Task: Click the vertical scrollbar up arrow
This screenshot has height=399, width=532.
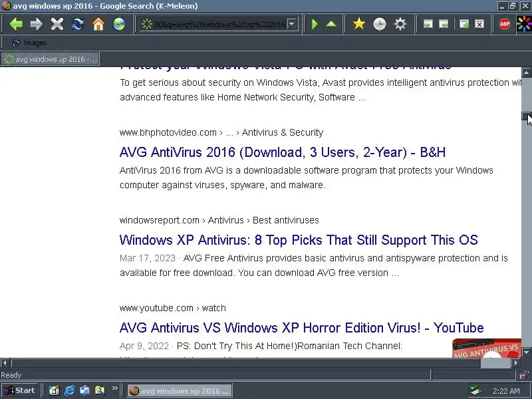Action: pos(526,72)
